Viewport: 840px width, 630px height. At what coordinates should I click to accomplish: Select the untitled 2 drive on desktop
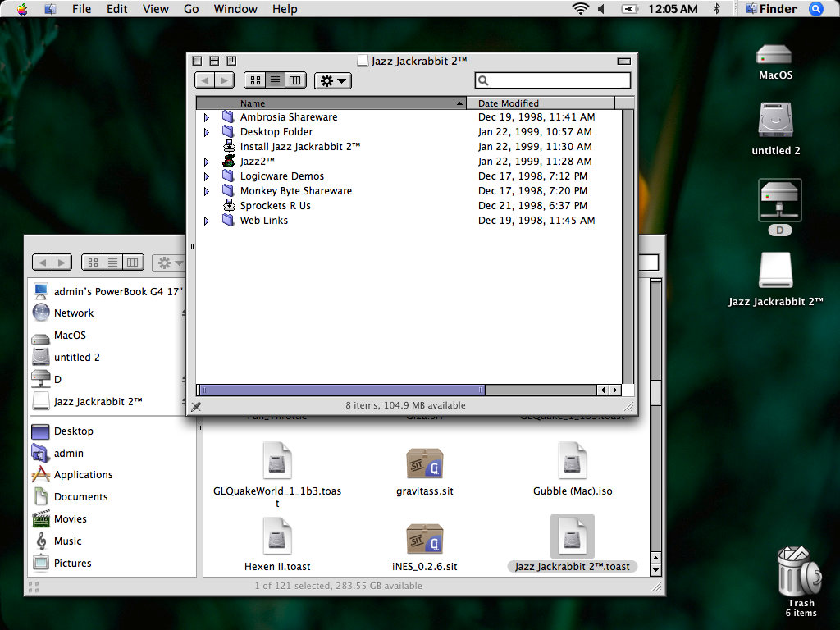[x=775, y=119]
